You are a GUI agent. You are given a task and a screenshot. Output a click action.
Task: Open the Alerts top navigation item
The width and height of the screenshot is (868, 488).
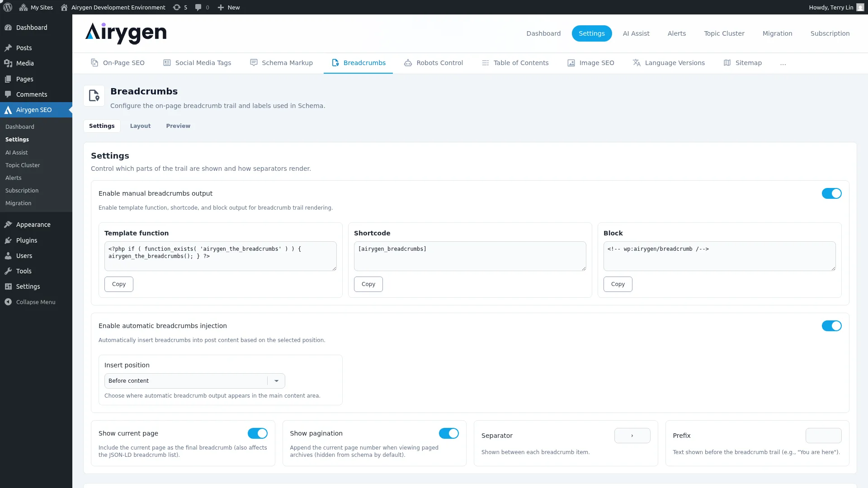point(677,33)
